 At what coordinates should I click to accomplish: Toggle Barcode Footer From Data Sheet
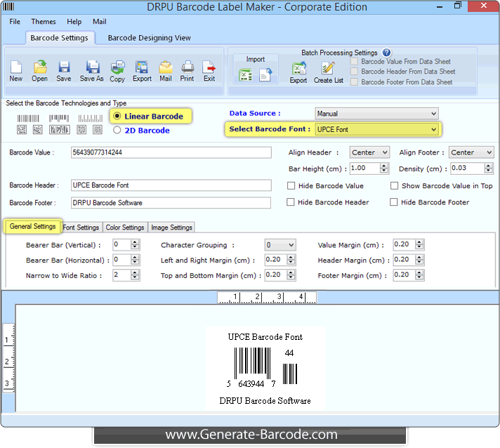click(354, 82)
